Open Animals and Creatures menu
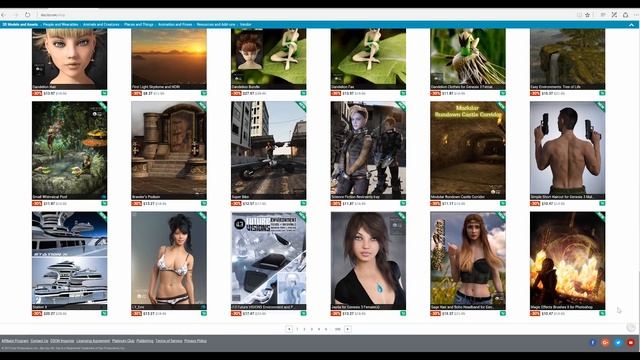 (101, 24)
